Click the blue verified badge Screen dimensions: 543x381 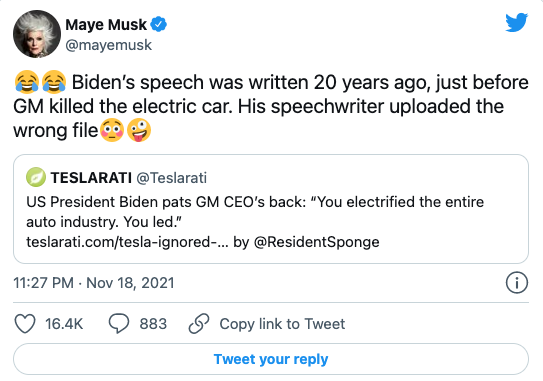pyautogui.click(x=159, y=24)
